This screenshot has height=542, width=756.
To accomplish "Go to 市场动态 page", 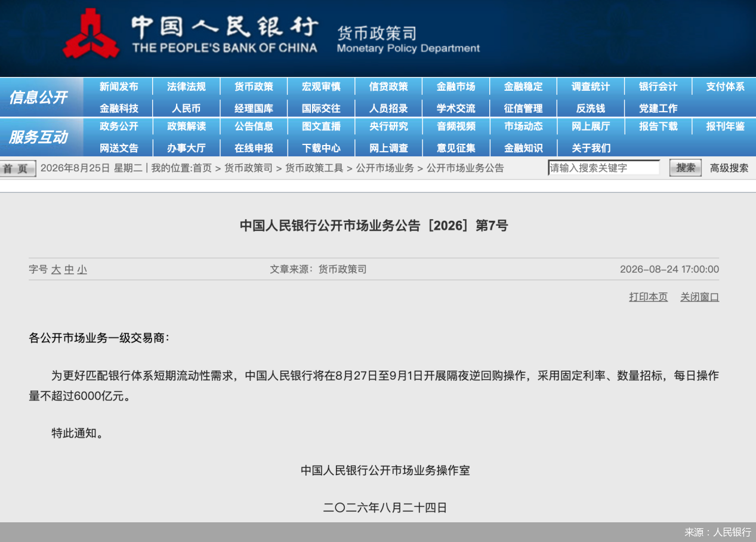I will (523, 126).
